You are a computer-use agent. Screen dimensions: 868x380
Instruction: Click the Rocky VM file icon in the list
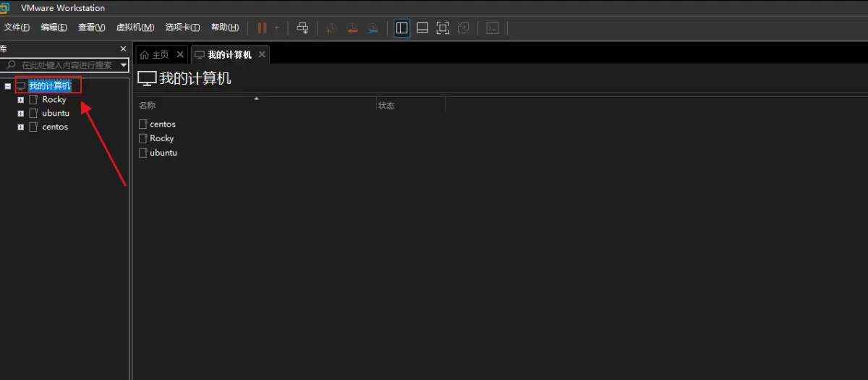pos(142,138)
